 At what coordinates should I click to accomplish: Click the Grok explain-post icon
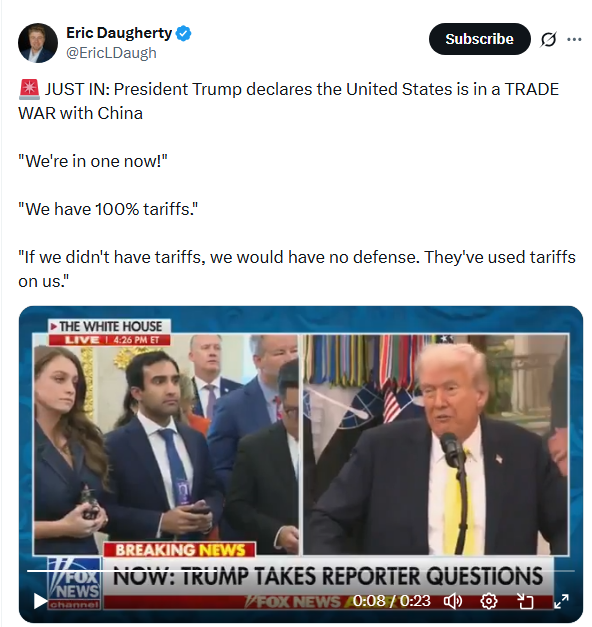coord(548,39)
